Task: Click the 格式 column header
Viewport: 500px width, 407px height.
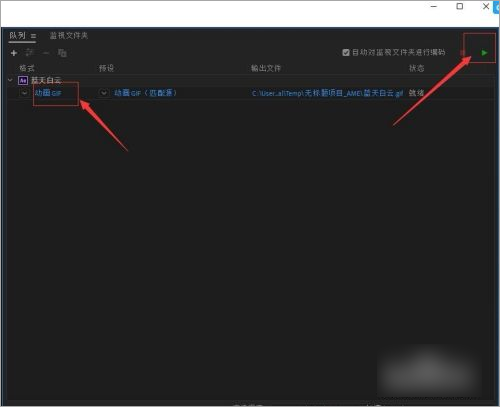Action: (27, 68)
